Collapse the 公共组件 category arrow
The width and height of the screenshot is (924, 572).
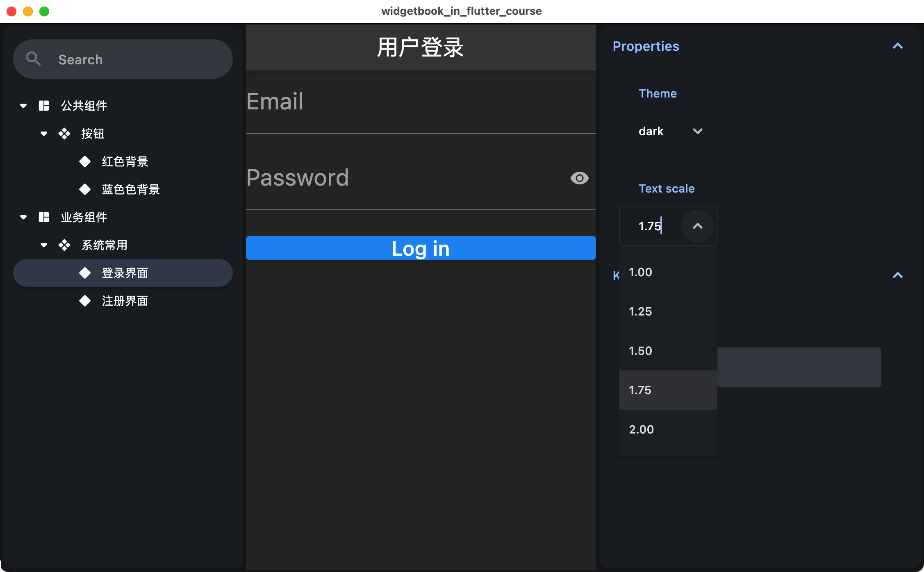point(23,106)
